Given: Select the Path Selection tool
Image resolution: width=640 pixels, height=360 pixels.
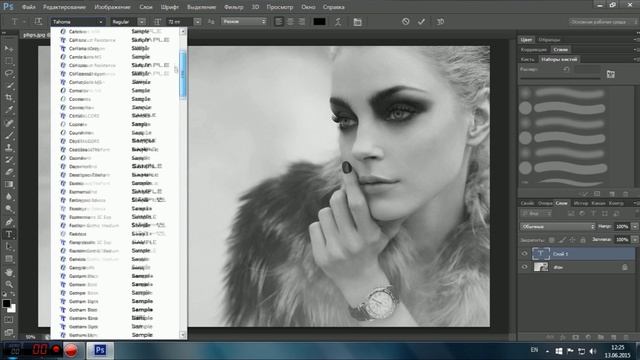Looking at the screenshot, I should coord(9,247).
